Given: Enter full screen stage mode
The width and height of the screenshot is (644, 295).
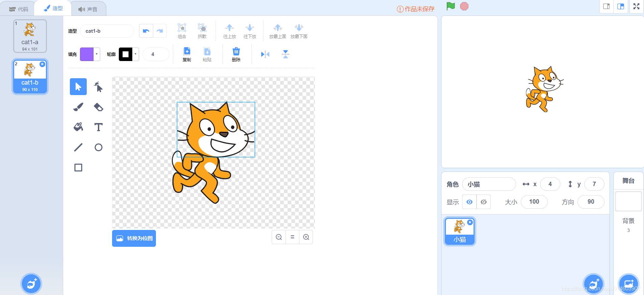Looking at the screenshot, I should pyautogui.click(x=636, y=6).
